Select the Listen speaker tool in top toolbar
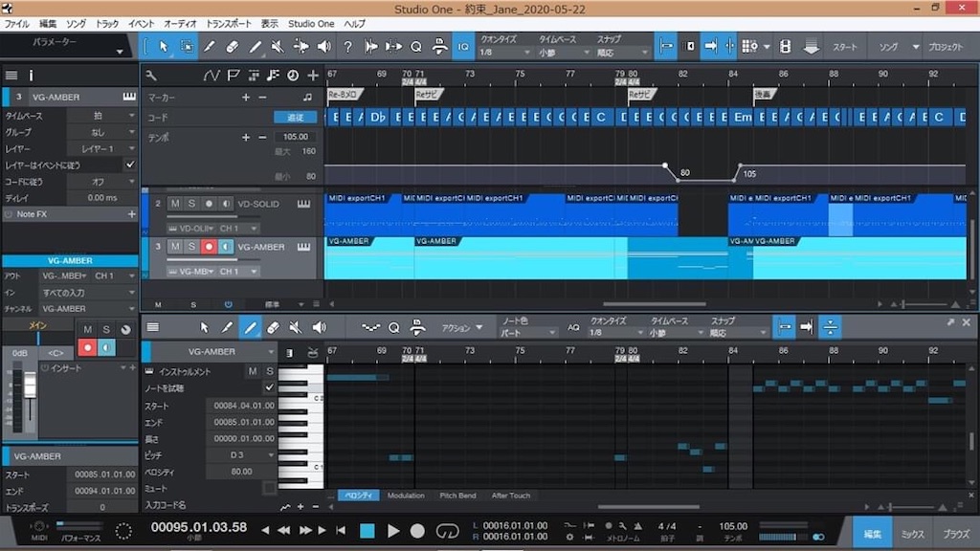Viewport: 980px width, 551px height. coord(323,47)
